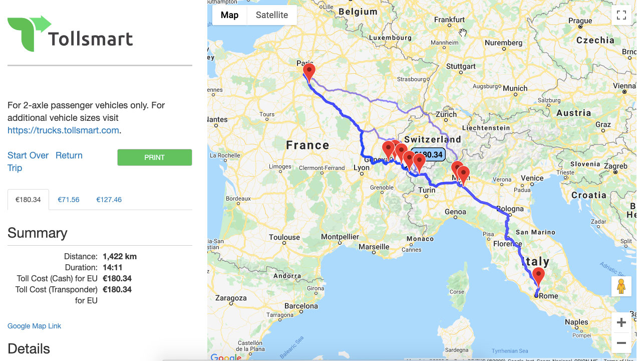The height and width of the screenshot is (361, 644).
Task: Zoom in using the plus button
Action: tap(621, 322)
